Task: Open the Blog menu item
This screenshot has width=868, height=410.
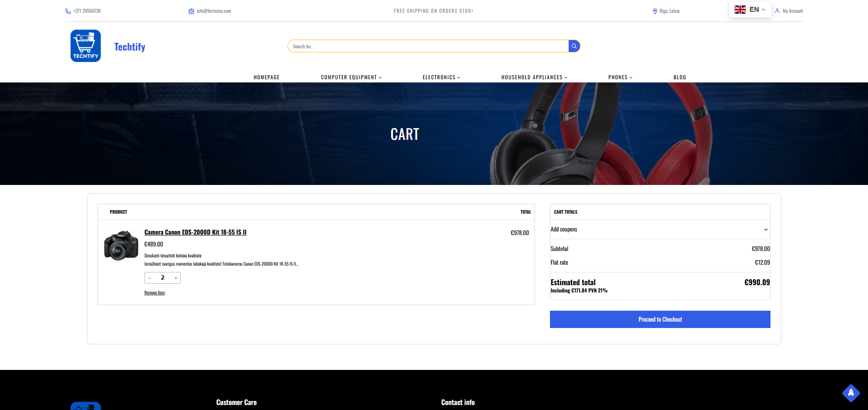Action: coord(679,77)
